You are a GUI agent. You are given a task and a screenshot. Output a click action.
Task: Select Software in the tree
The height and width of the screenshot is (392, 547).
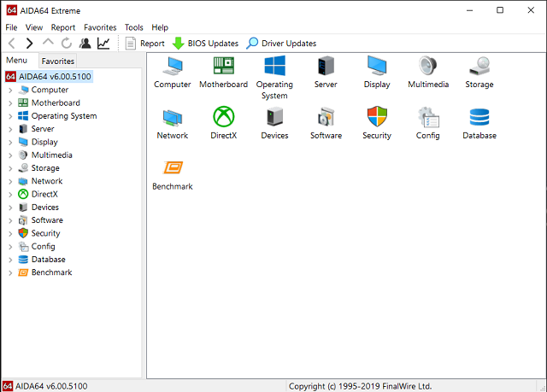coord(47,220)
